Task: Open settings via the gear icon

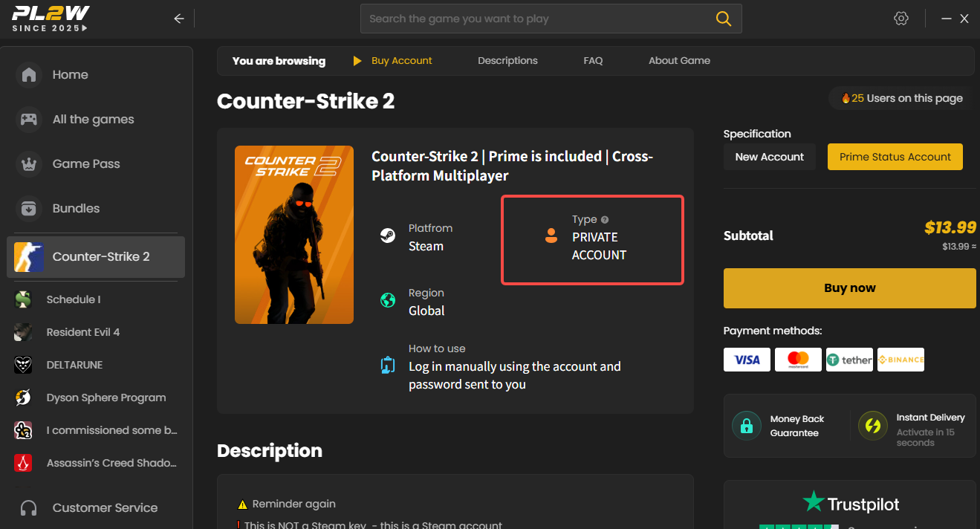Action: click(x=901, y=19)
